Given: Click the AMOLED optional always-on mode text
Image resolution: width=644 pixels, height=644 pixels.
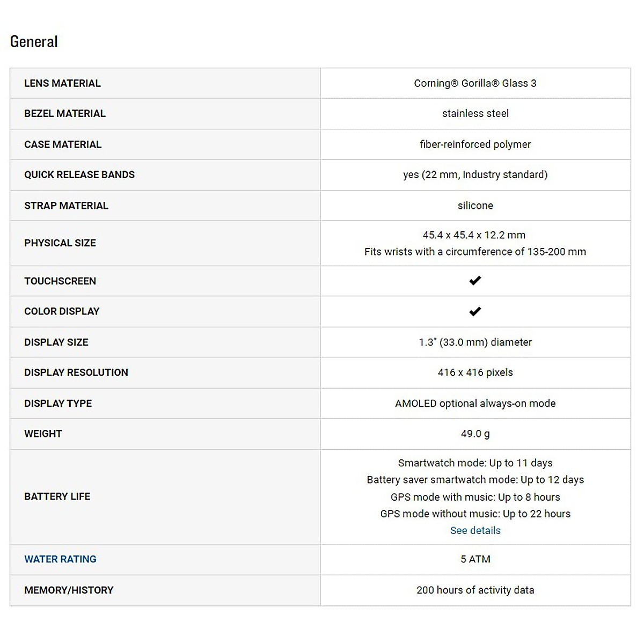Looking at the screenshot, I should (x=475, y=403).
